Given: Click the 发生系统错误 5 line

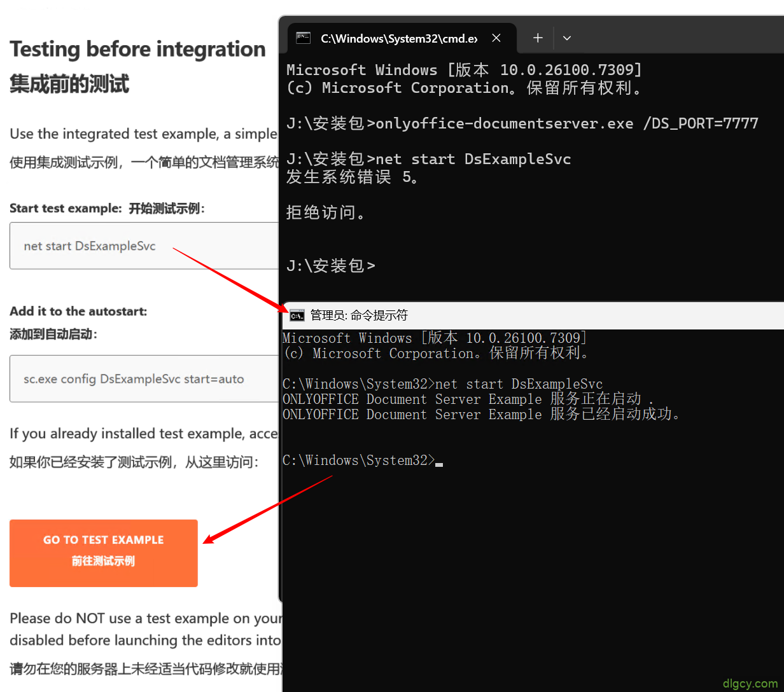Looking at the screenshot, I should [x=353, y=177].
